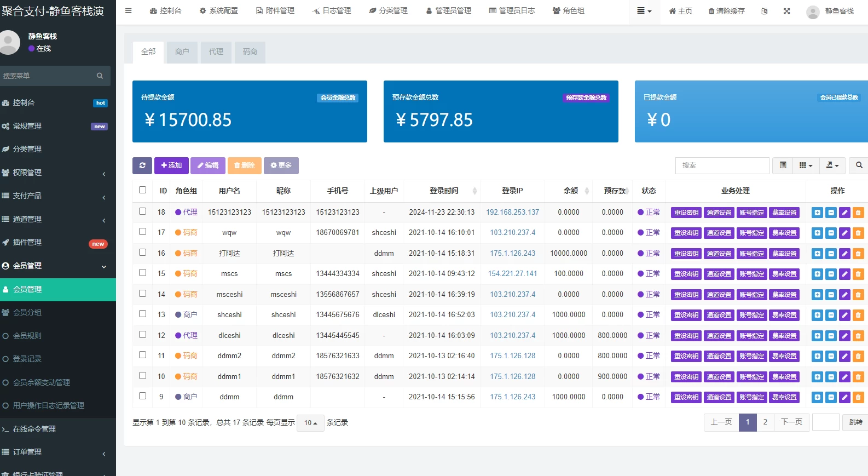868x476 pixels.
Task: Open the page size dropdown showing 10
Action: tap(310, 423)
